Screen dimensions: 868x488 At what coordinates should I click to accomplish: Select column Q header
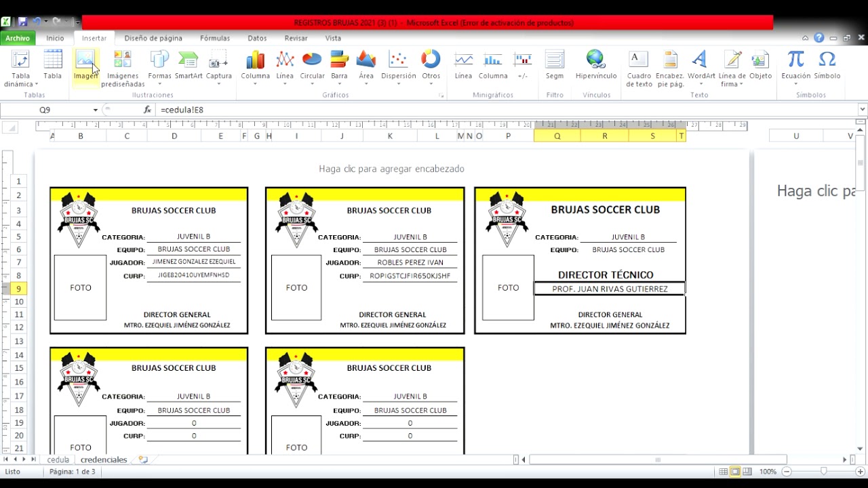tap(557, 136)
